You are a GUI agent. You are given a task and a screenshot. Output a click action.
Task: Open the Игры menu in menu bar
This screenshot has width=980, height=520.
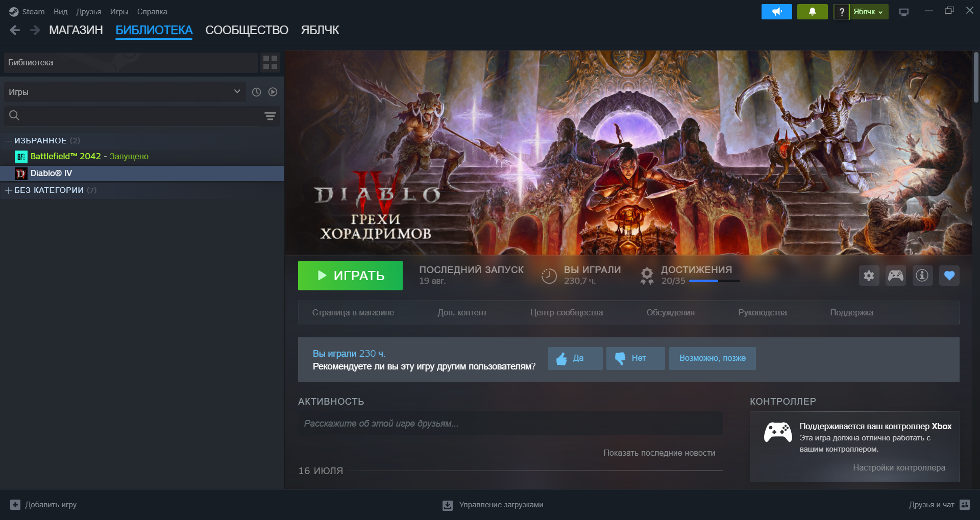[119, 12]
